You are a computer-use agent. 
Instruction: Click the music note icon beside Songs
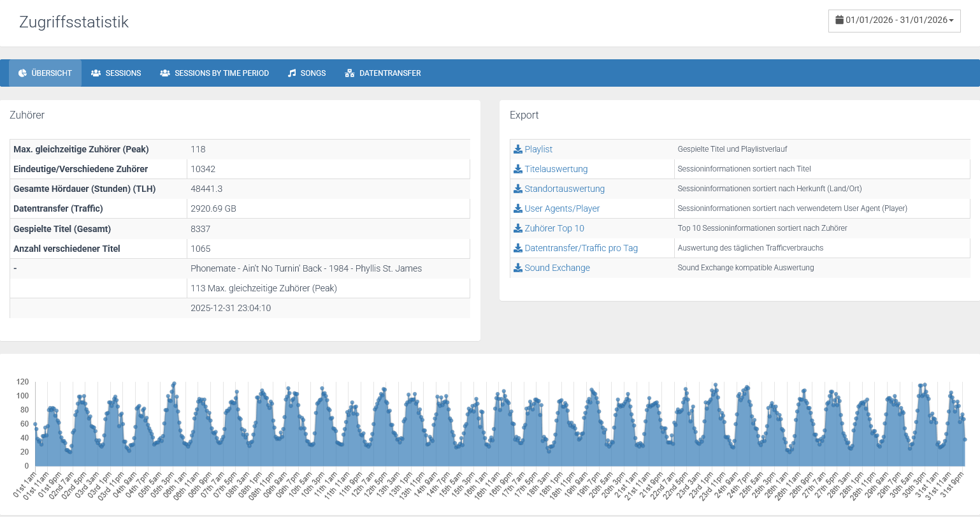[292, 73]
